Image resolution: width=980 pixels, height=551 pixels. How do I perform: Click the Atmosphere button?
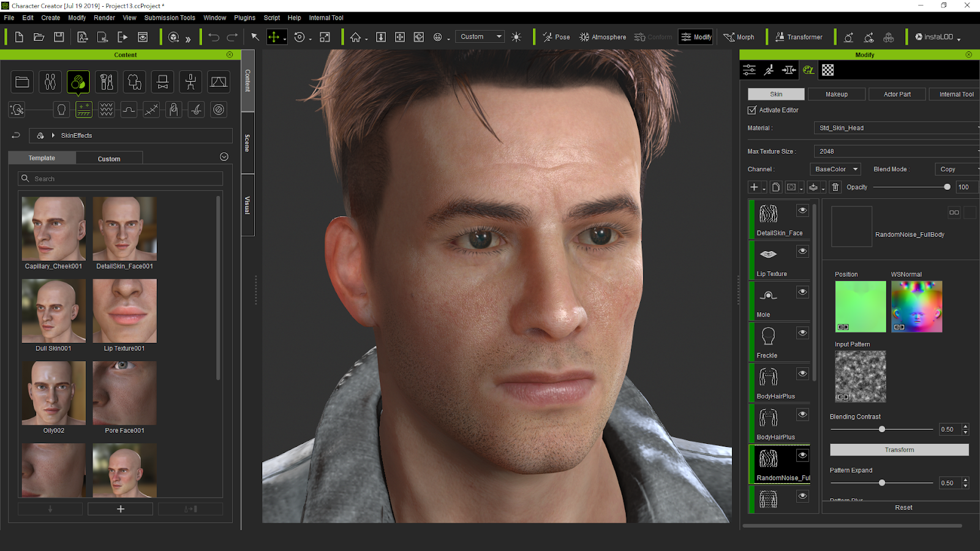(x=603, y=37)
